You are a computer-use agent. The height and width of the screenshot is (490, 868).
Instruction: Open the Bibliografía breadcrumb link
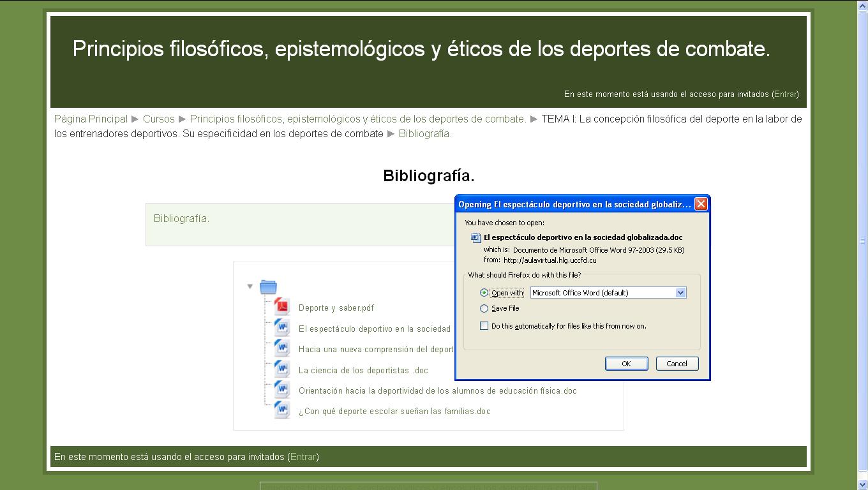(424, 133)
